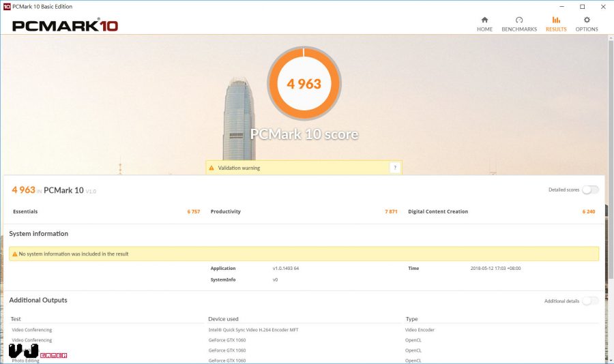Click the circular 4 963 score gauge
614x364 pixels.
point(304,83)
